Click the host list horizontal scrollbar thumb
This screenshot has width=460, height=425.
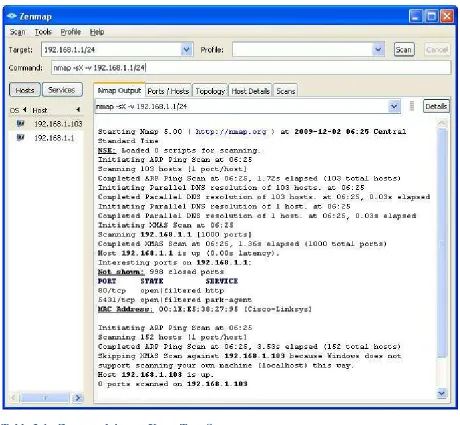(45, 398)
